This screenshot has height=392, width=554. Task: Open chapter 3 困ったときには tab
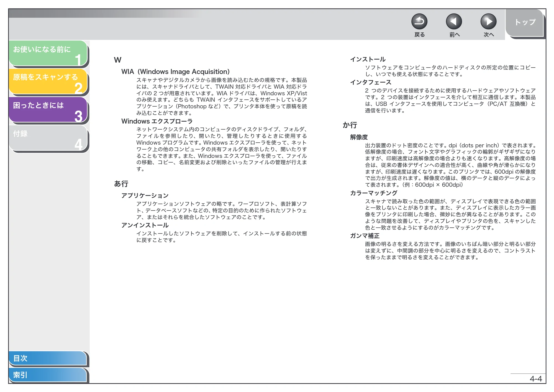pos(48,110)
